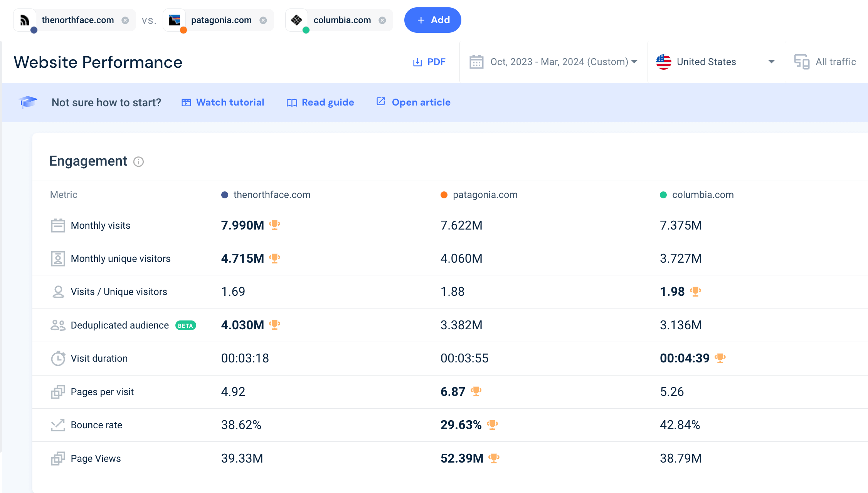Open the Watch tutorial link

point(223,102)
